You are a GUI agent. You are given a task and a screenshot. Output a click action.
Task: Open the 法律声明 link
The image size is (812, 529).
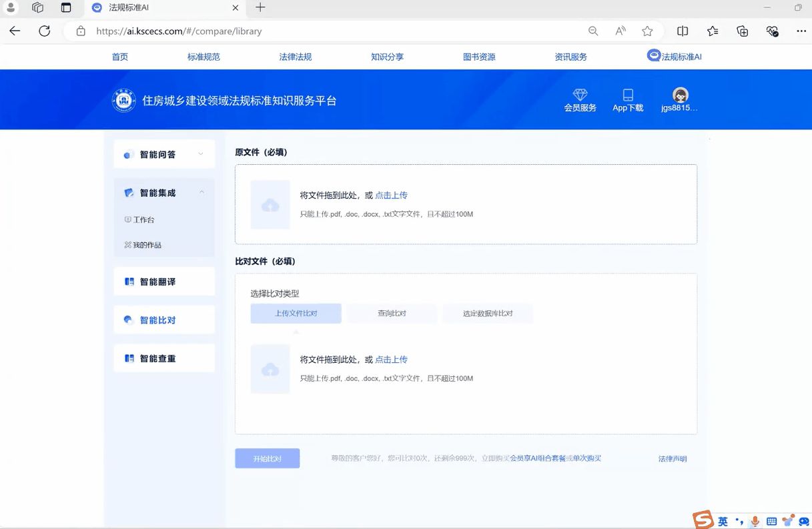tap(673, 459)
